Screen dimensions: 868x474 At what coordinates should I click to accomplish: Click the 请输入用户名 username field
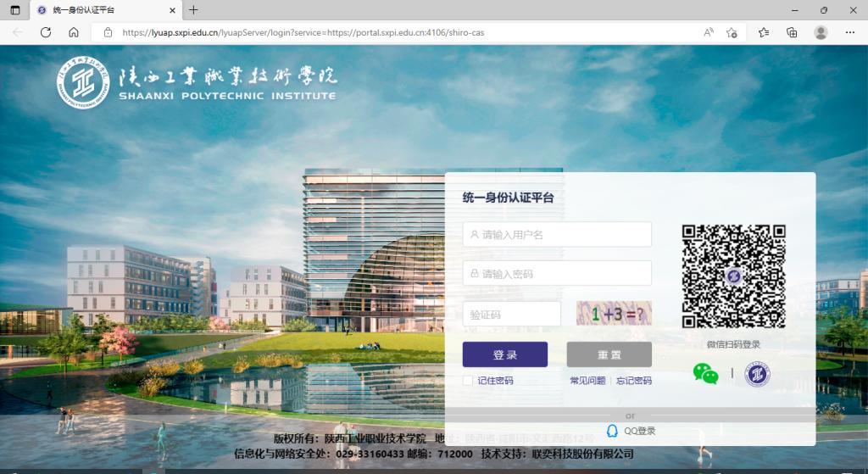[x=557, y=234]
